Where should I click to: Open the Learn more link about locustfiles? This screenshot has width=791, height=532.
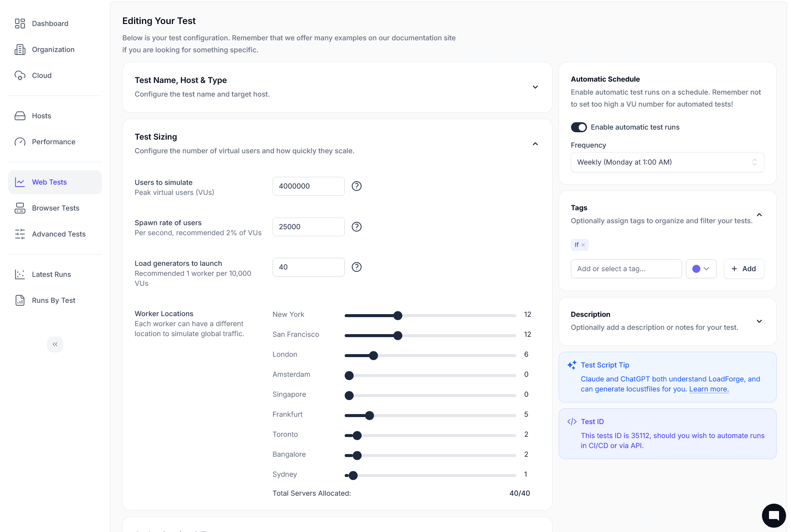coord(709,389)
